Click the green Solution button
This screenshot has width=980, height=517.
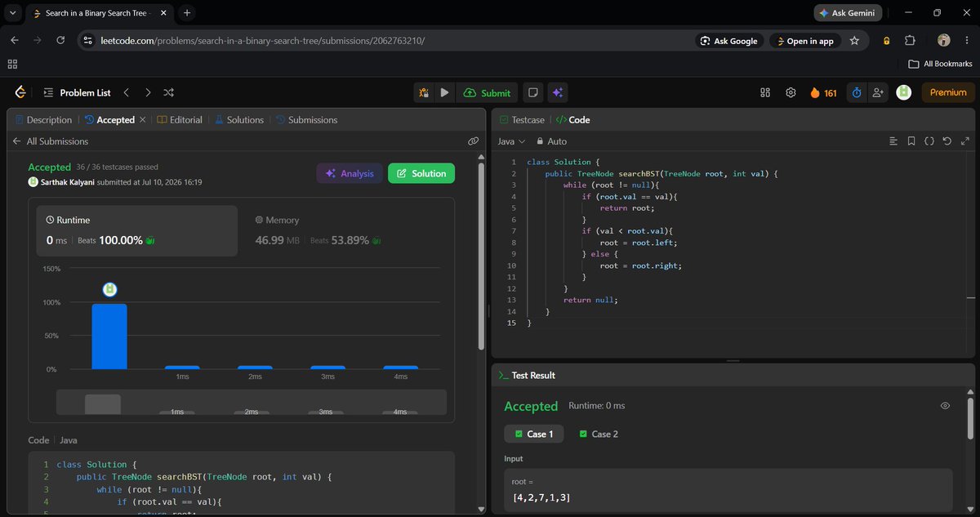[421, 173]
